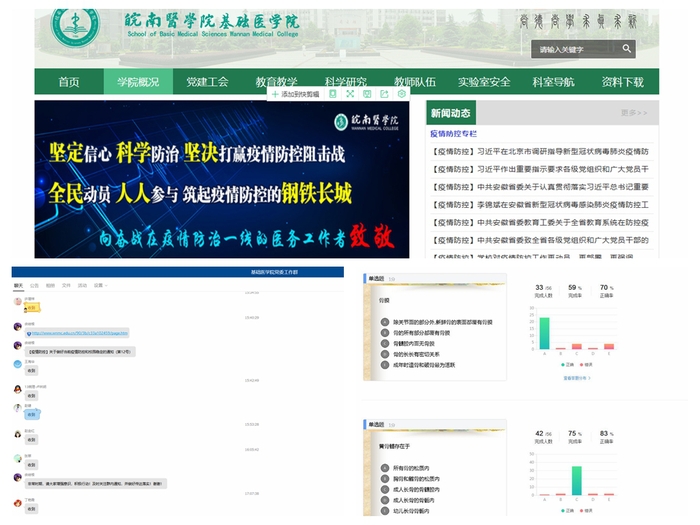Click the plus icon beside 添加到快剪辑
This screenshot has height=525, width=700.
tap(275, 94)
